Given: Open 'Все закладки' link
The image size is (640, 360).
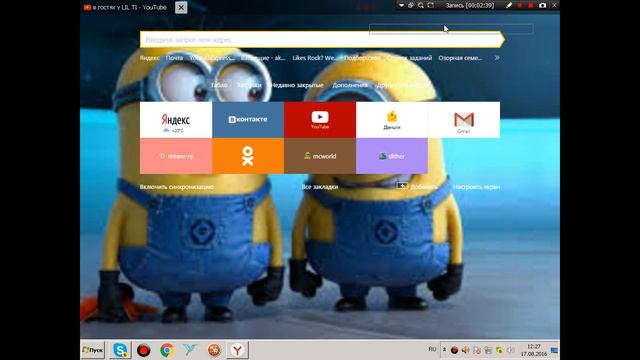Looking at the screenshot, I should point(320,187).
